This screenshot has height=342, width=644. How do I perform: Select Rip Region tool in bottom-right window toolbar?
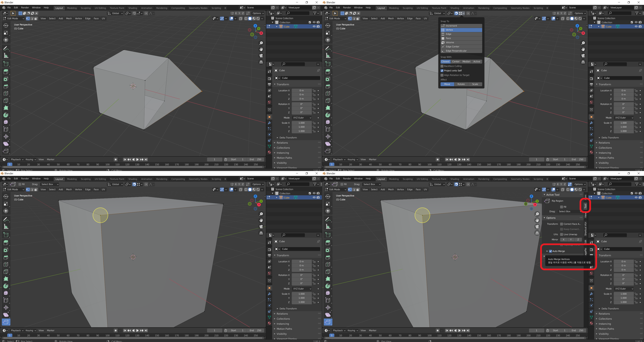pos(328,322)
